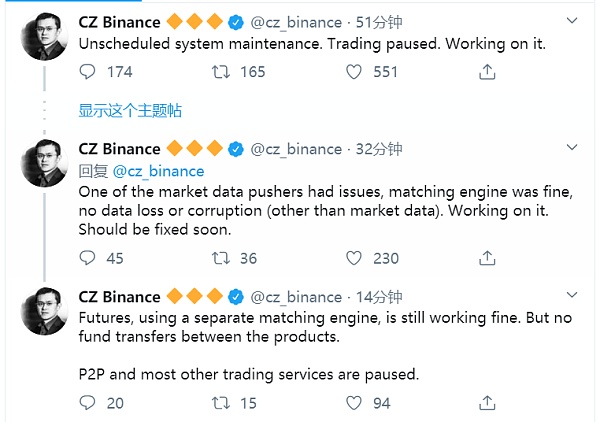Share the 'market data pushers' tweet
Image resolution: width=600 pixels, height=422 pixels.
(488, 258)
